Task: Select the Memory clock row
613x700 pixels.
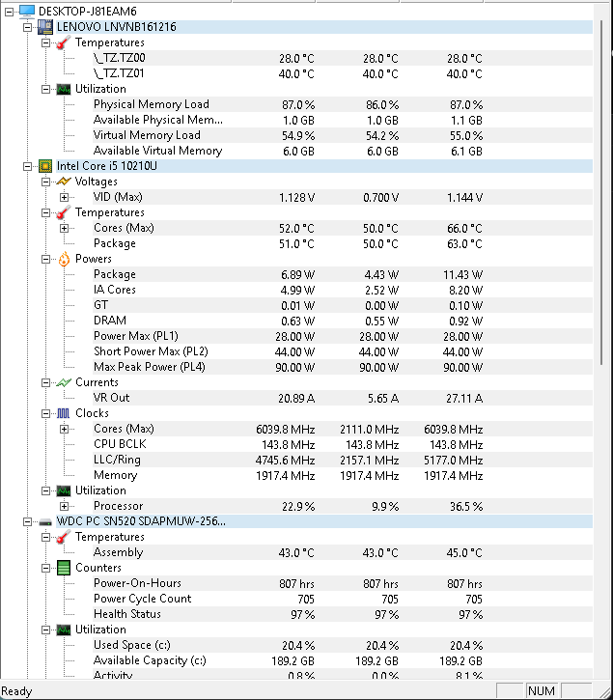Action: pos(342,475)
